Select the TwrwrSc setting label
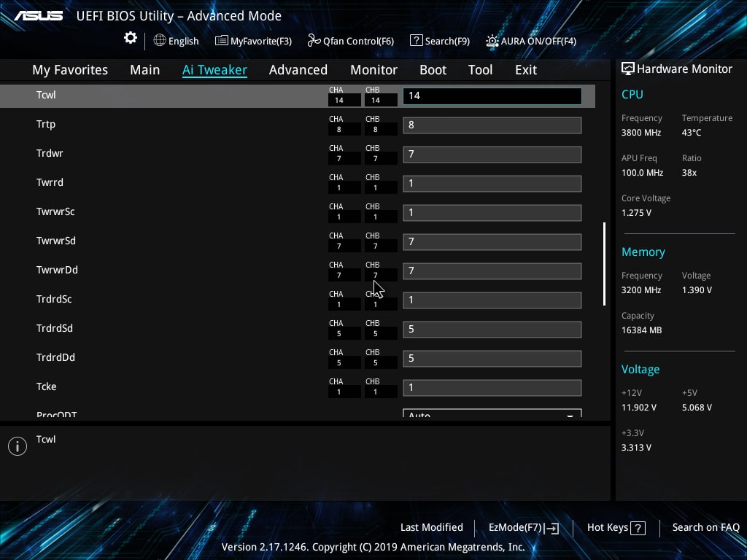 click(55, 211)
